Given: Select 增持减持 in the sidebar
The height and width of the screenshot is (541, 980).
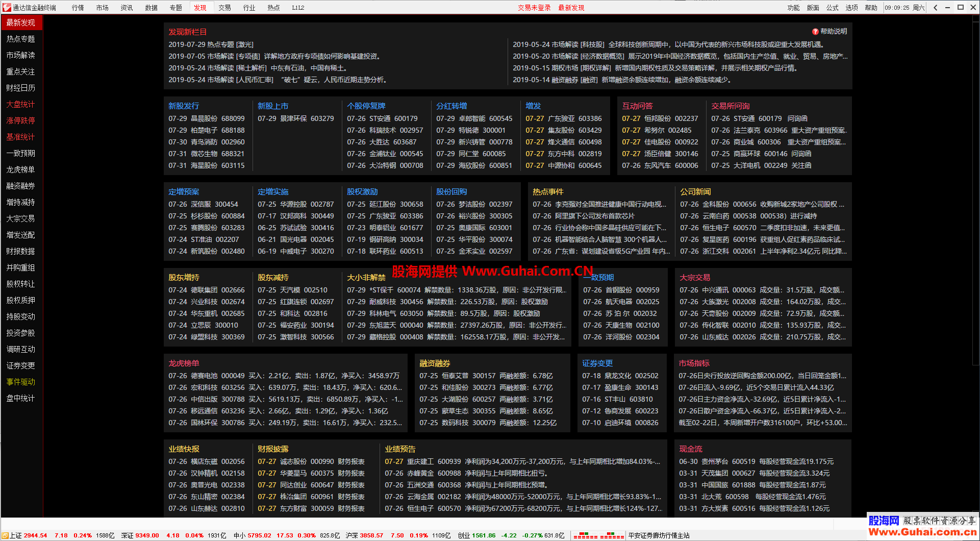Looking at the screenshot, I should point(21,202).
